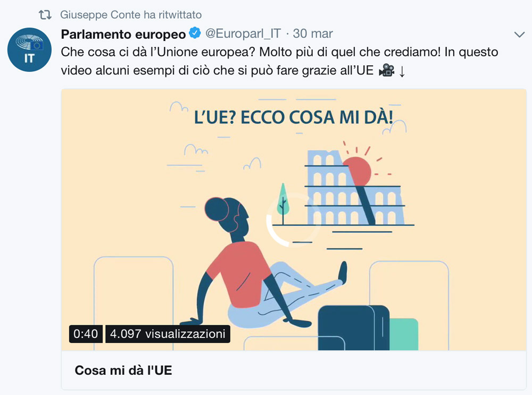
Task: Click the Parlamento europeo display name
Action: pyautogui.click(x=123, y=34)
